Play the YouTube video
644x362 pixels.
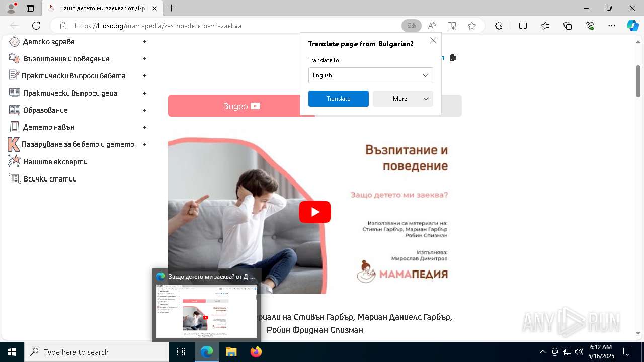point(315,212)
